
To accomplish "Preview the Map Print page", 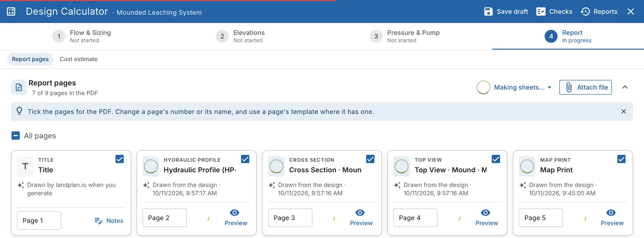I will (612, 218).
